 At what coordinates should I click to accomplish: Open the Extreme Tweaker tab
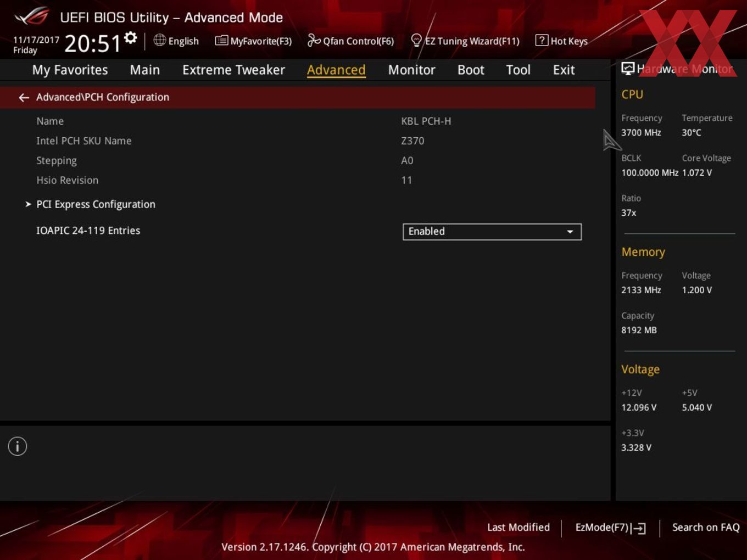233,70
